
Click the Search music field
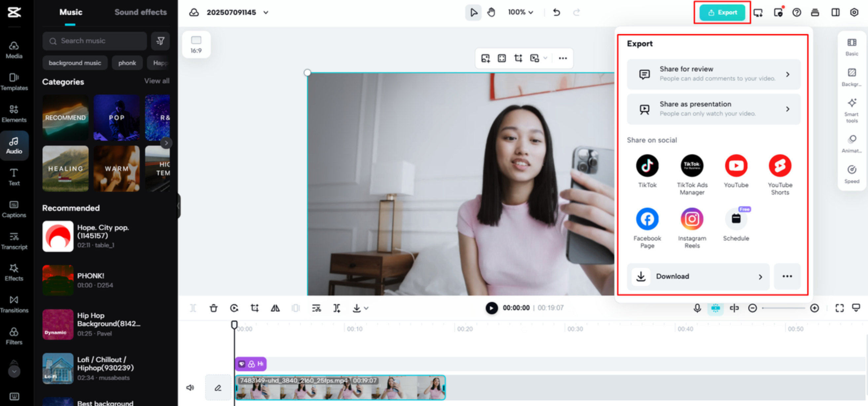tap(94, 41)
